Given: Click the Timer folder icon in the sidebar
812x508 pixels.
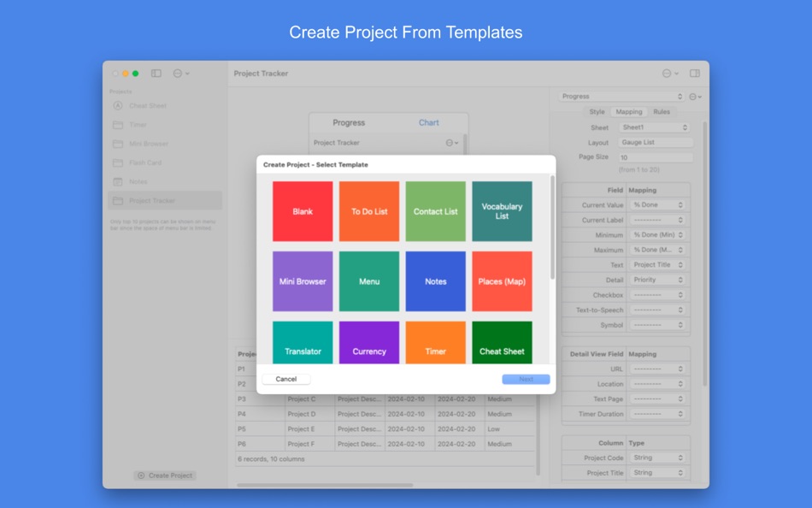Looking at the screenshot, I should [x=117, y=125].
